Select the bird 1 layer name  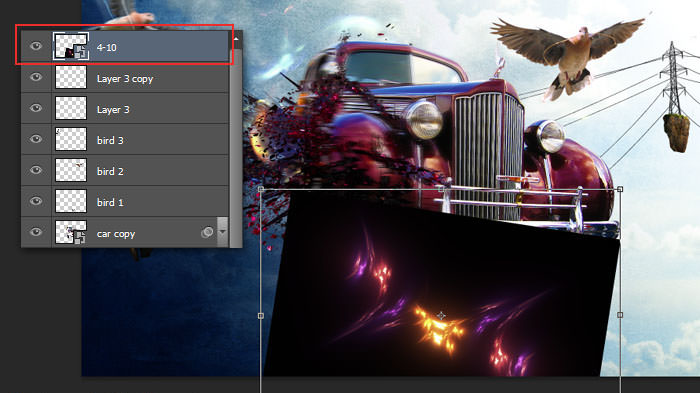[110, 202]
